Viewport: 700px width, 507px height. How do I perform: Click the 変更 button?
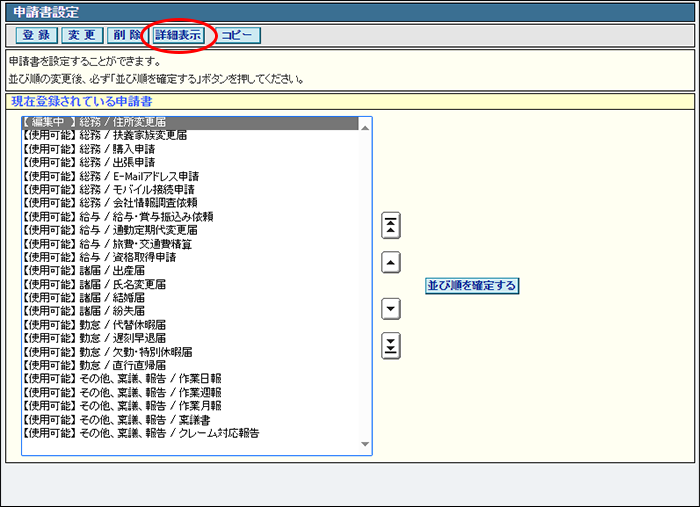pos(82,35)
